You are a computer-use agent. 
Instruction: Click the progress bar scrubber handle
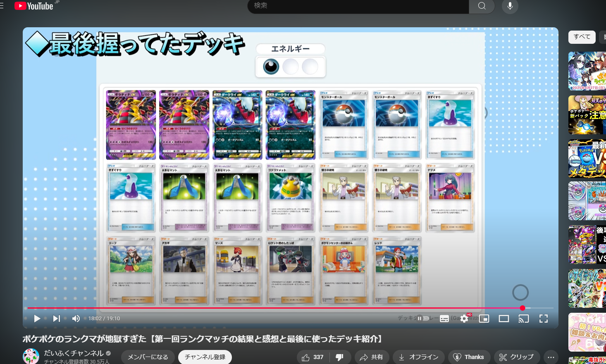[522, 308]
